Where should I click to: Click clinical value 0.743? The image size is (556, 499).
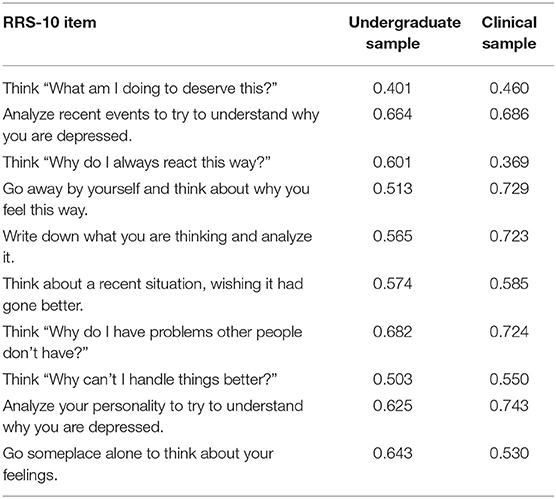coord(509,406)
